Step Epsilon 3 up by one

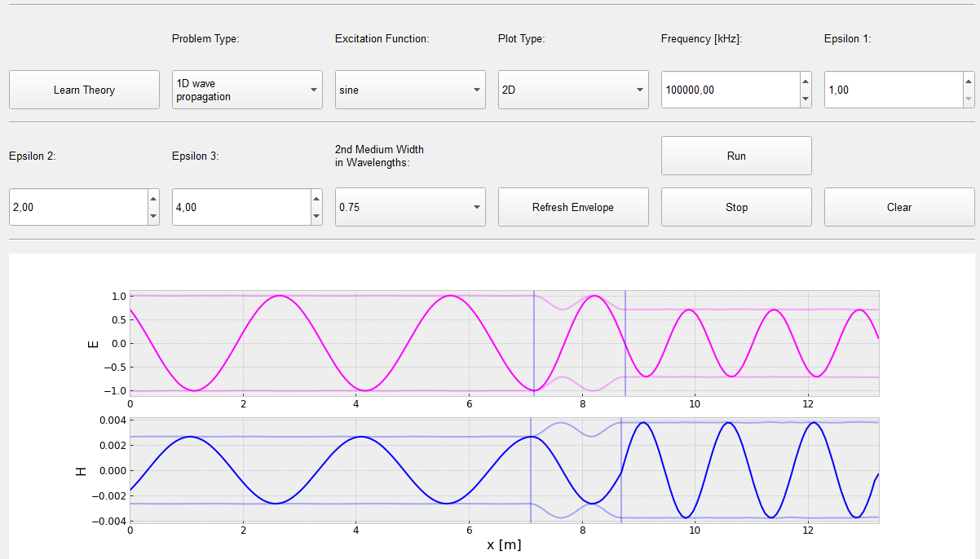point(316,199)
